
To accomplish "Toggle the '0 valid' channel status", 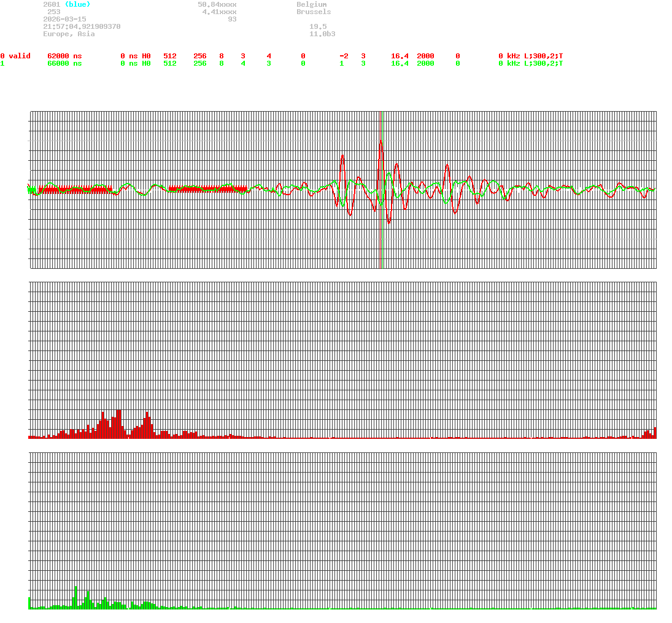I will (15, 56).
